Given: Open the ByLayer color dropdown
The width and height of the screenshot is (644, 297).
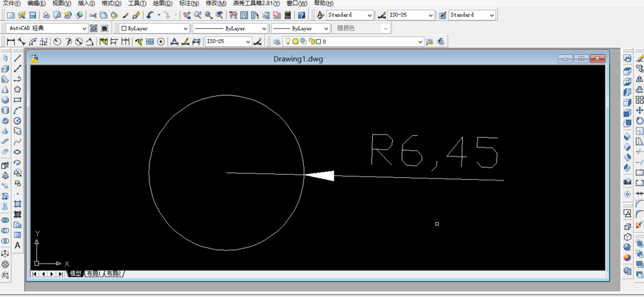Looking at the screenshot, I should [x=154, y=28].
